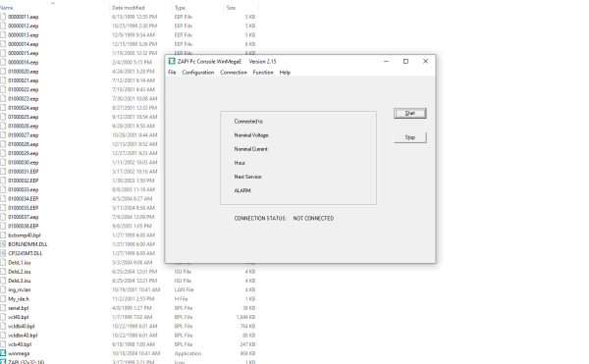Image resolution: width=589 pixels, height=364 pixels.
Task: Open the Configuration menu
Action: [198, 73]
